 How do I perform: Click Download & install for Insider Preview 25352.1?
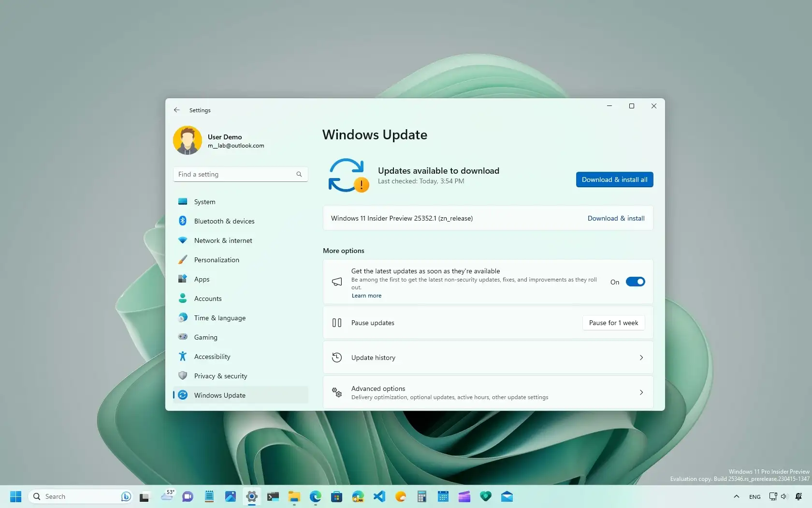coord(616,218)
